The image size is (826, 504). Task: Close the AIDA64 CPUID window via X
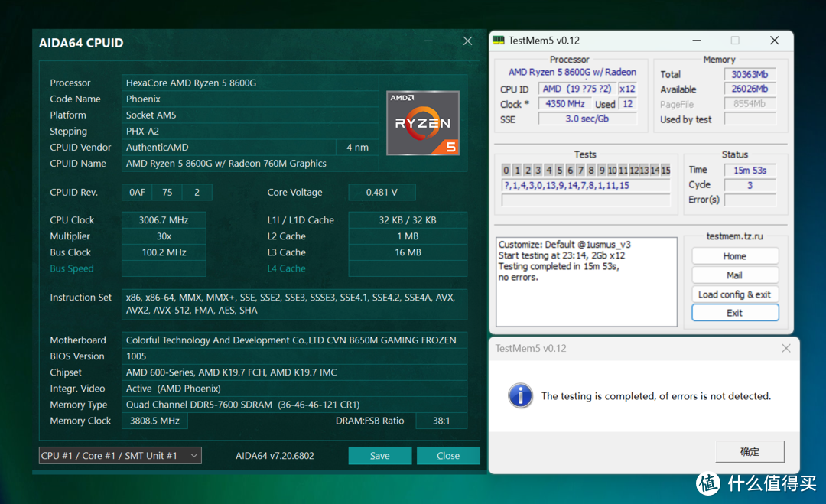(x=467, y=41)
